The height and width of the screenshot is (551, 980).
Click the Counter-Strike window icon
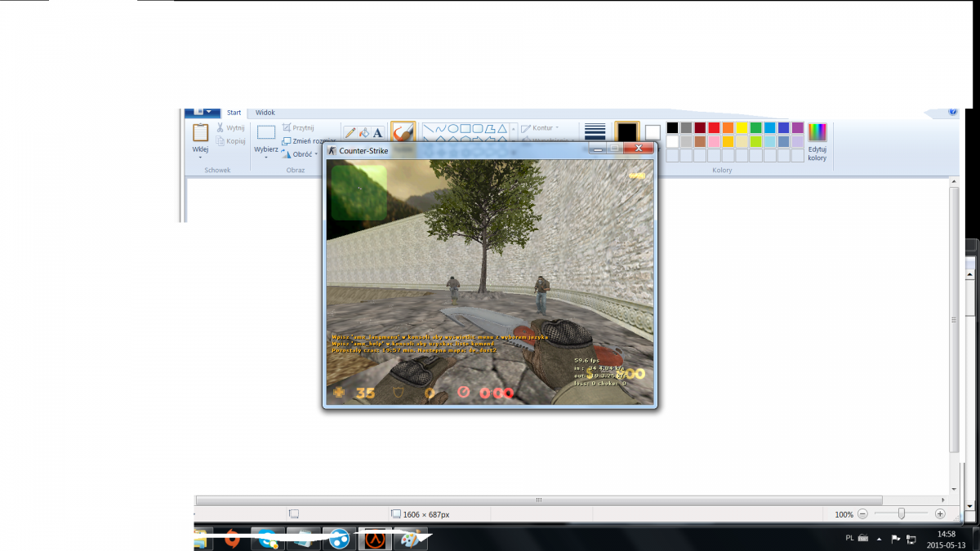coord(332,150)
